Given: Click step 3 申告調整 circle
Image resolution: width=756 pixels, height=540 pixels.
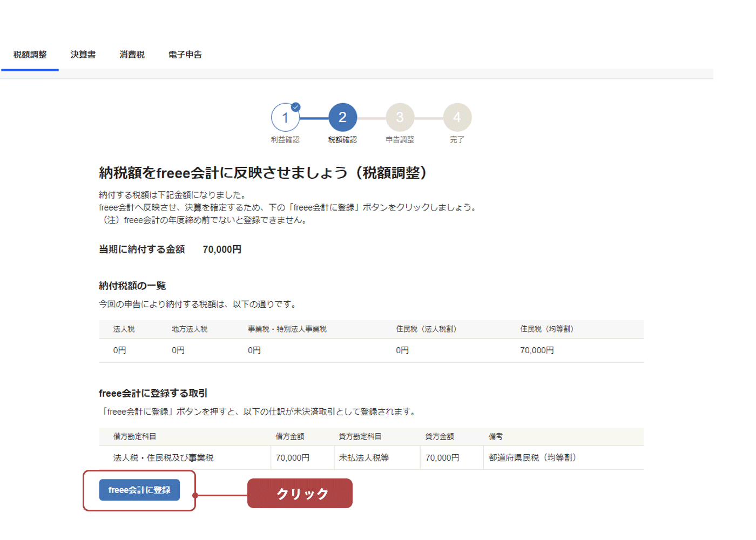Looking at the screenshot, I should click(x=400, y=117).
